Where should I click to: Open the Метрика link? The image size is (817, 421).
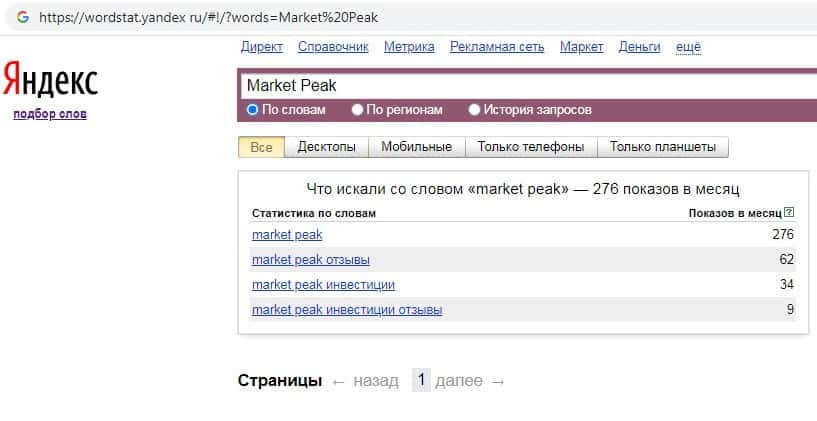(x=409, y=47)
